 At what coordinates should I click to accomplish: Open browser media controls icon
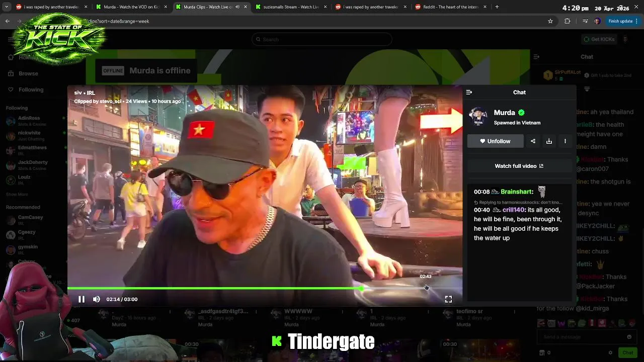585,21
